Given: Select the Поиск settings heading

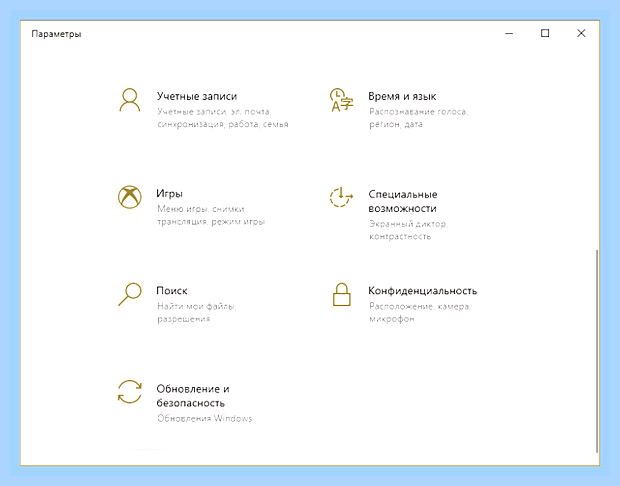Looking at the screenshot, I should (172, 291).
